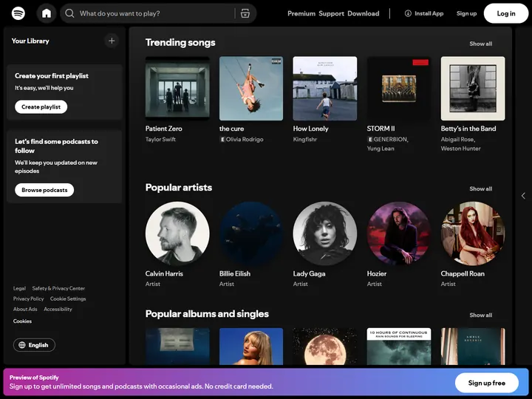Open Betty's in the Band cover
Screen dimensions: 532x399
click(x=473, y=89)
